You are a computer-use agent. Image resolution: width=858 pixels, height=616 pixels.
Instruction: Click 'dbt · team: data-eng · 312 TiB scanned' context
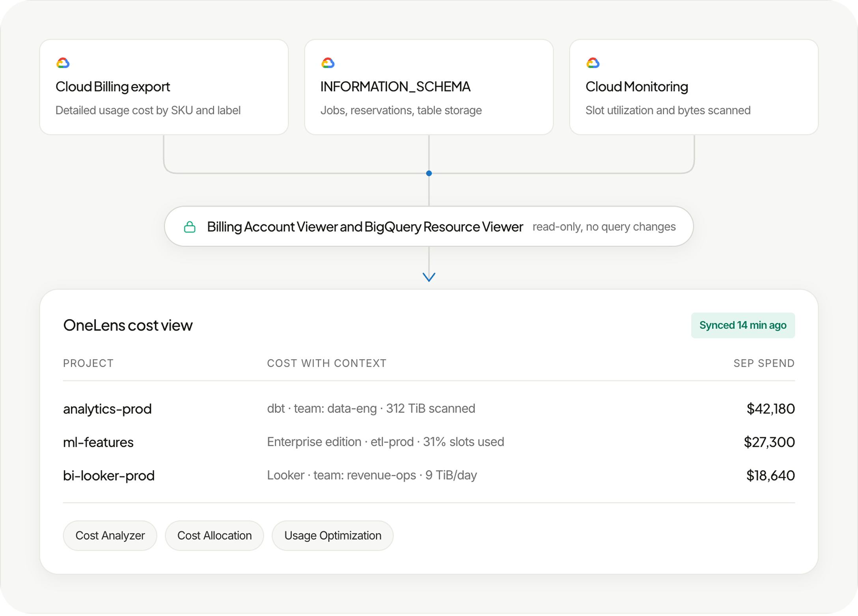point(371,408)
